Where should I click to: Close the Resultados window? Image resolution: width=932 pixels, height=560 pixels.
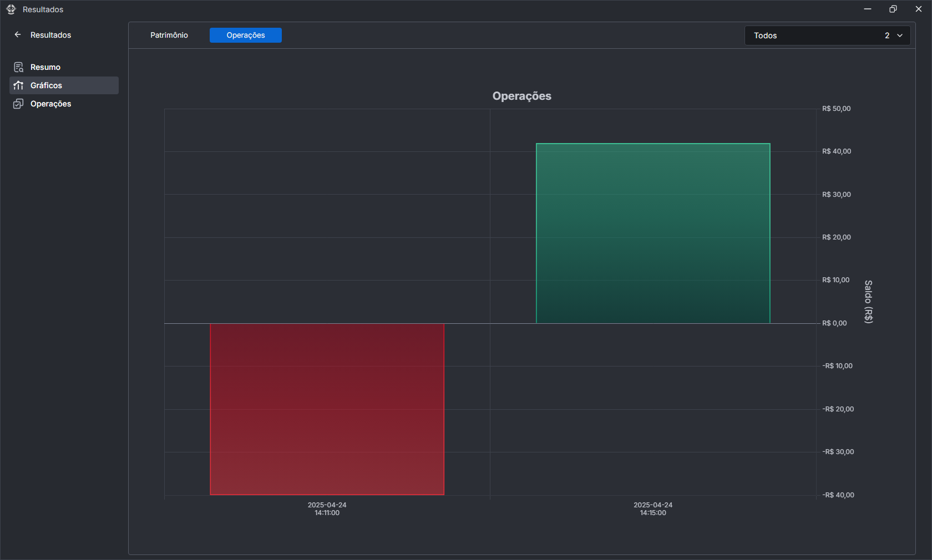(x=919, y=9)
